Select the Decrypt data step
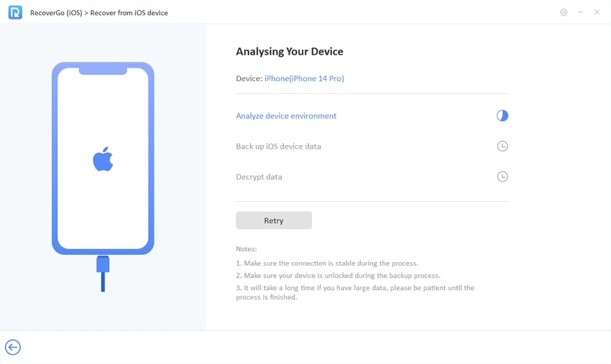The height and width of the screenshot is (364, 611). (x=259, y=177)
